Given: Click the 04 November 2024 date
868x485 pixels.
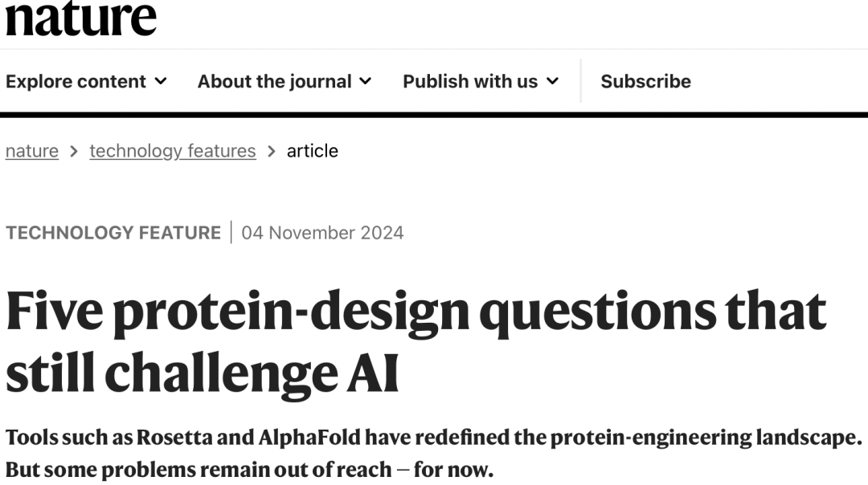Looking at the screenshot, I should click(322, 233).
